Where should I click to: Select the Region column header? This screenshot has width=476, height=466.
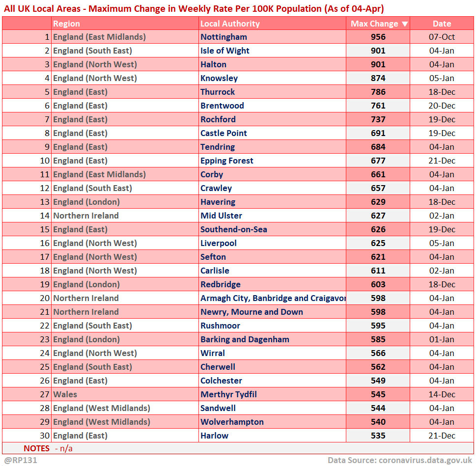coord(66,24)
